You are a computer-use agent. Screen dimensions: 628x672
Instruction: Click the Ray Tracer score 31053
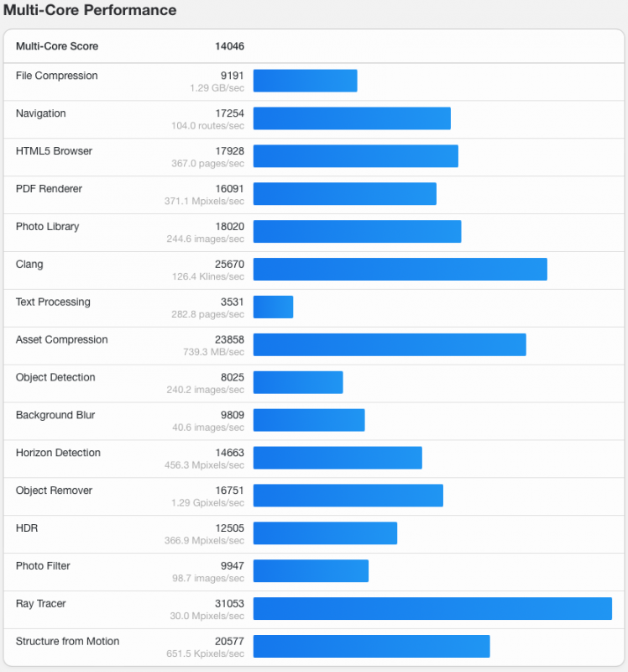[x=229, y=604]
